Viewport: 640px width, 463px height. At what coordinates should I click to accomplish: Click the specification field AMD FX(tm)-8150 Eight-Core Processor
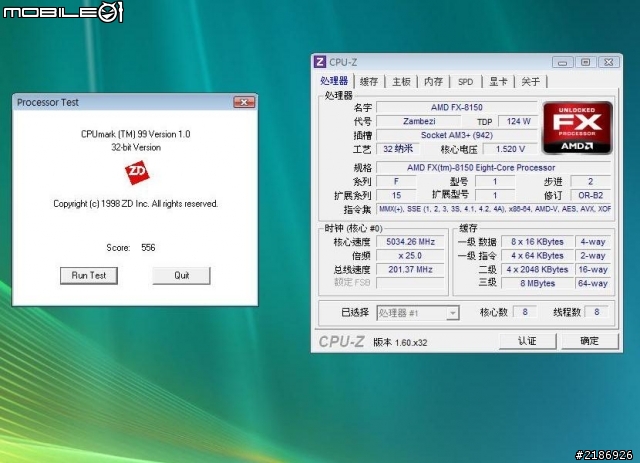coord(493,168)
